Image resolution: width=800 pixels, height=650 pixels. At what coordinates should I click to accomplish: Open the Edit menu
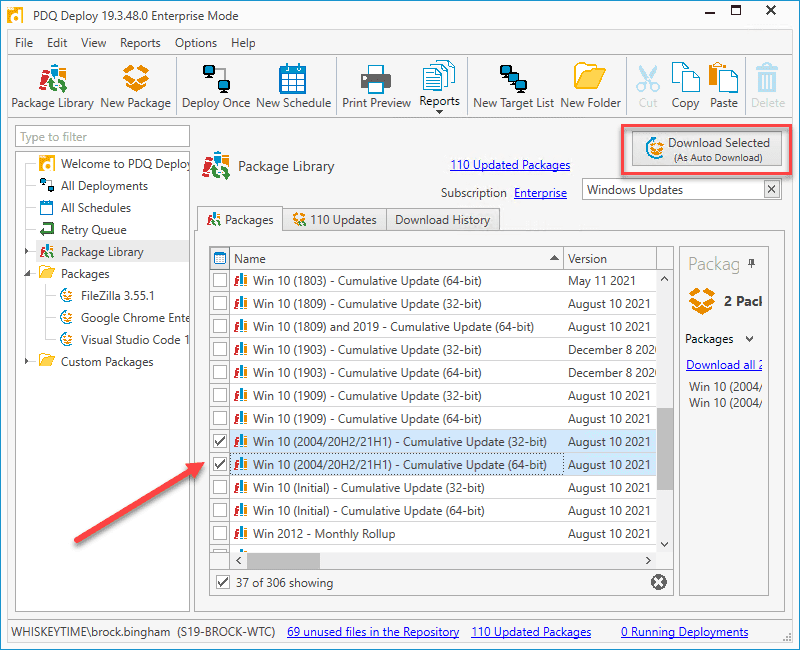pyautogui.click(x=57, y=43)
